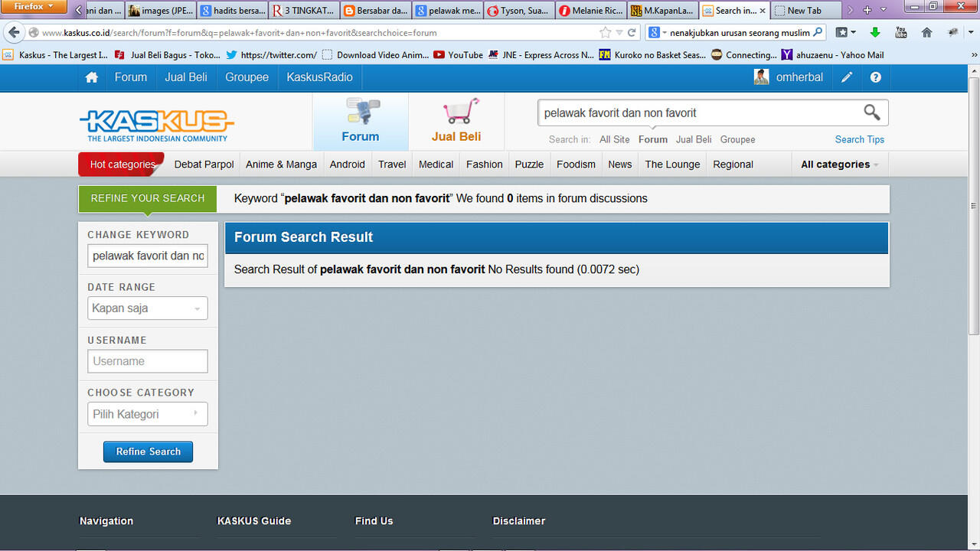Click the magnifier icon in Kaskus search box
980x551 pixels.
click(871, 112)
